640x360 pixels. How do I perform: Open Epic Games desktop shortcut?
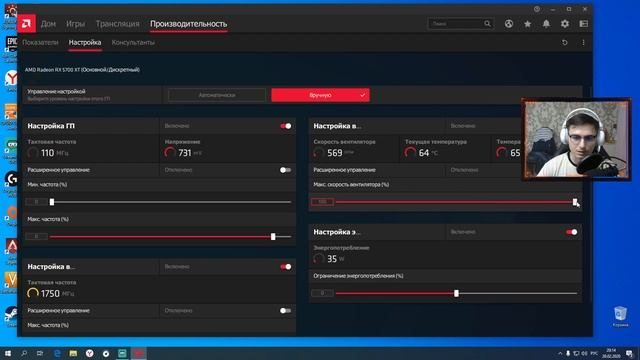coord(11,48)
